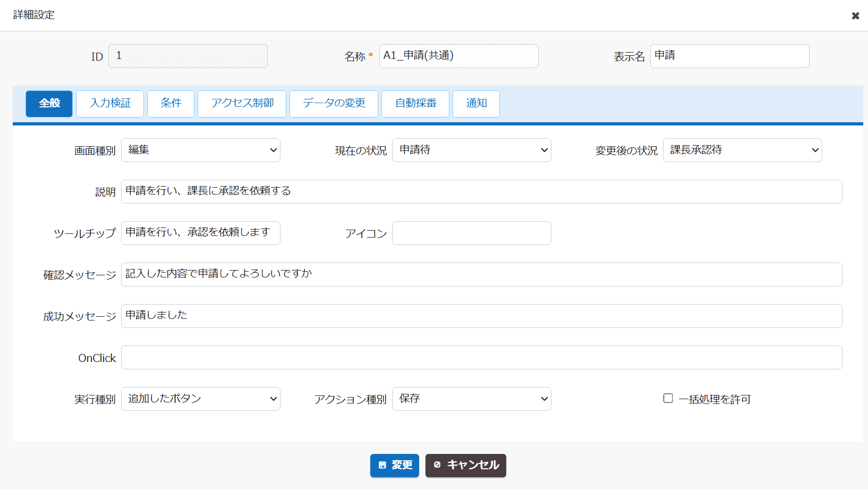This screenshot has width=868, height=489.
Task: Enable the 一括処理を許可 checkbox
Action: click(x=668, y=398)
